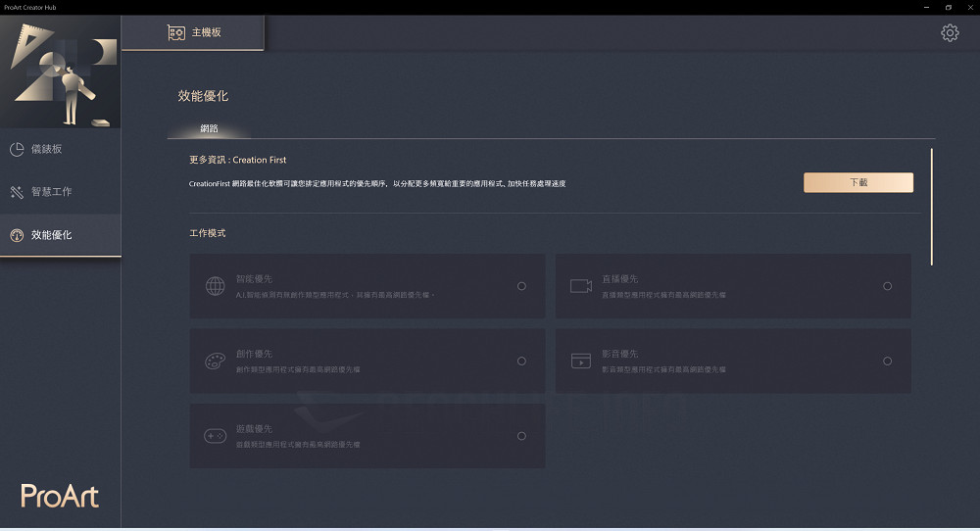Select the 直播優先 radio button
Image resolution: width=980 pixels, height=531 pixels.
[887, 286]
